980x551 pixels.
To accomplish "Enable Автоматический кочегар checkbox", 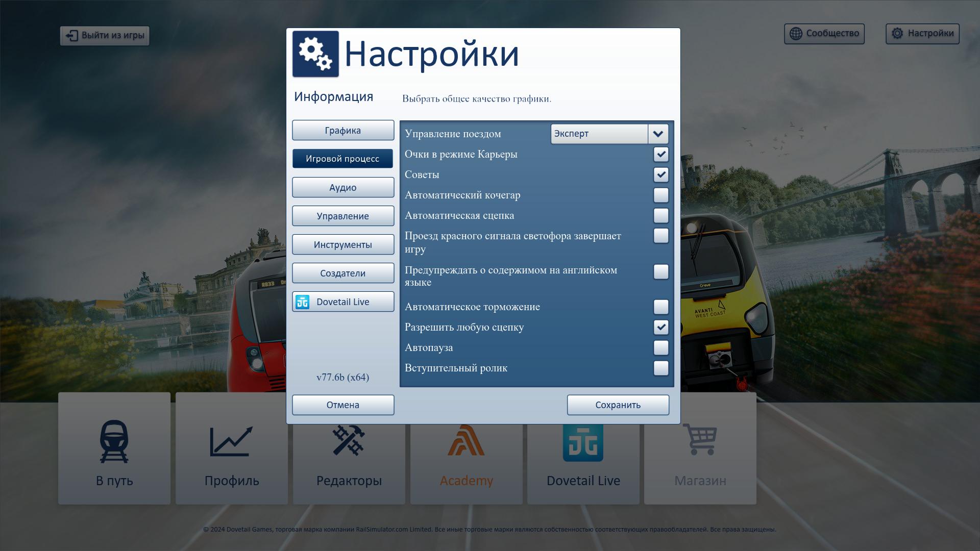I will (x=661, y=195).
